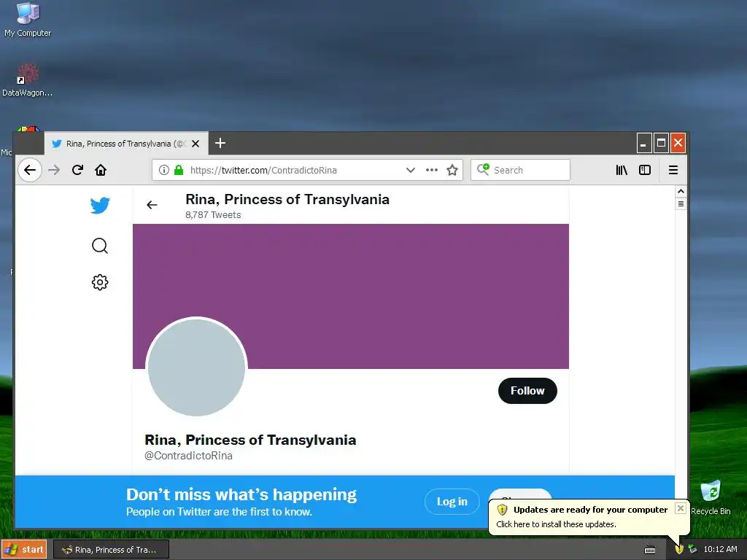Open the Windows Start menu
This screenshot has height=560, width=747.
click(x=24, y=550)
